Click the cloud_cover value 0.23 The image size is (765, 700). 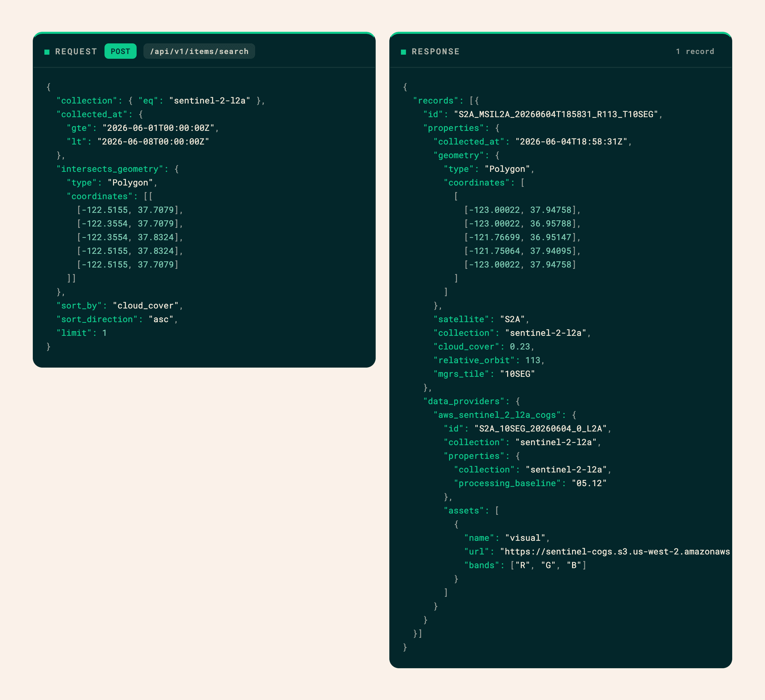(x=520, y=346)
